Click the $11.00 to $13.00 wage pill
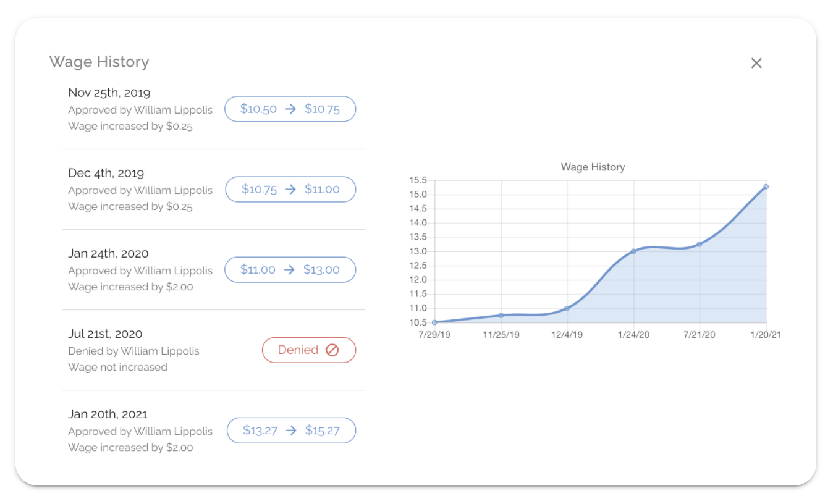833x504 pixels. pos(290,270)
